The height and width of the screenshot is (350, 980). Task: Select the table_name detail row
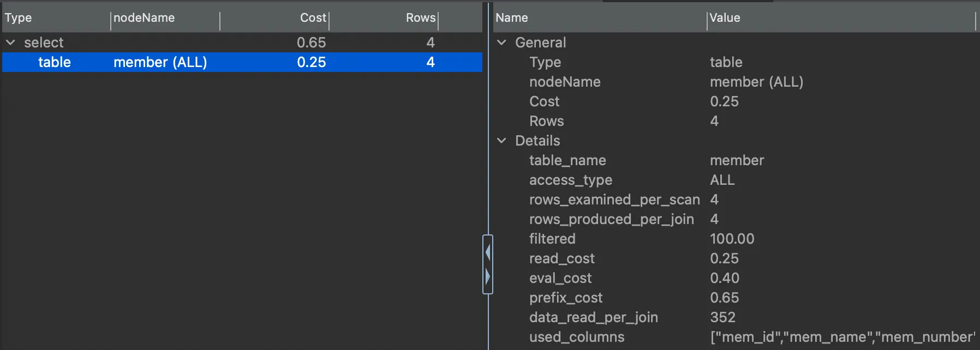[567, 160]
